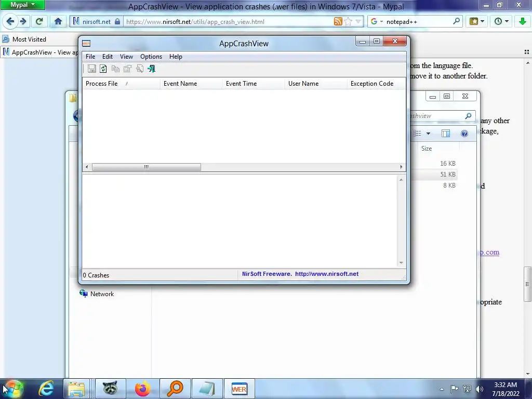Sort by the Process File column
Image resolution: width=532 pixels, height=399 pixels.
pyautogui.click(x=121, y=84)
